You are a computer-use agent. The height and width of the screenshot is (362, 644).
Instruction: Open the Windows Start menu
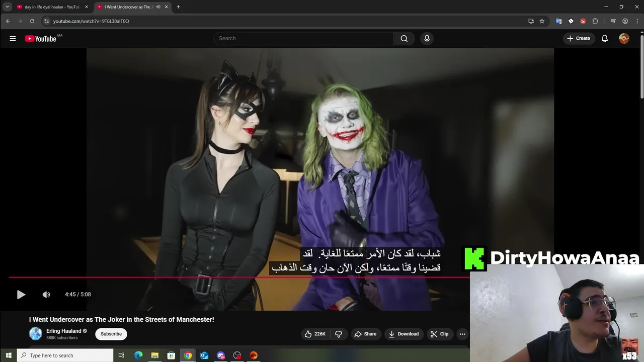point(8,355)
